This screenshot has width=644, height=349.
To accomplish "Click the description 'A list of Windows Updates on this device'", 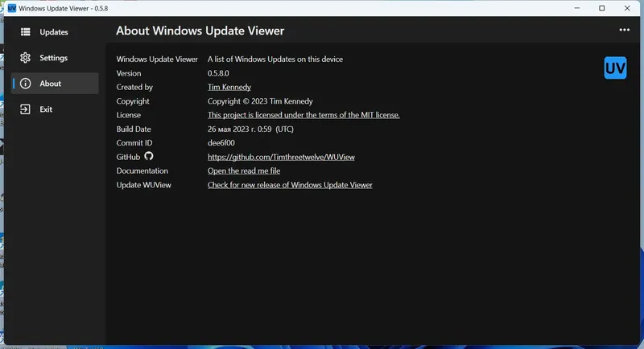I will pos(275,60).
